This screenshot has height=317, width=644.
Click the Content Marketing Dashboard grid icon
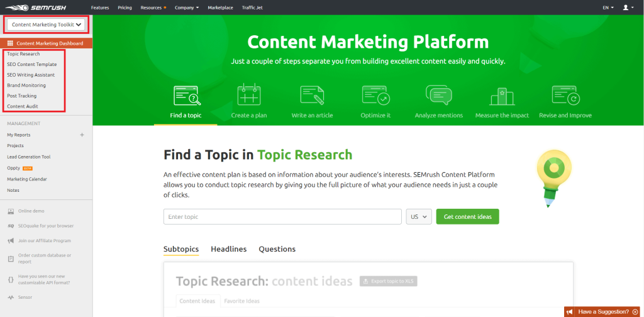[x=10, y=43]
